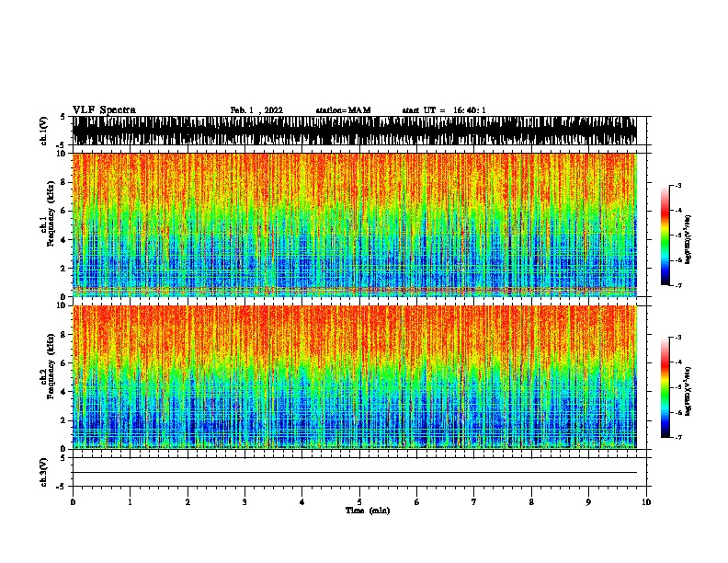Click the "ch.3(V)" axis label
Viewport: 728px width, 563px height.
[x=44, y=472]
